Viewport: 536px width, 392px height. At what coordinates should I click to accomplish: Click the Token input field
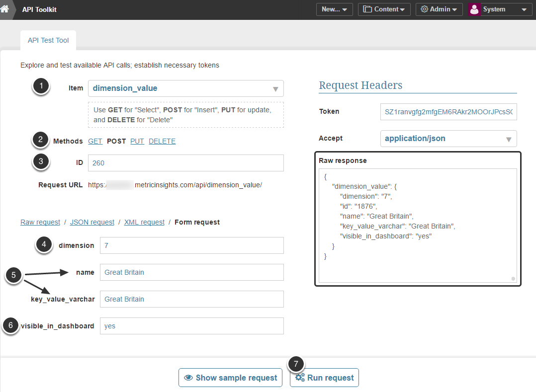point(448,112)
